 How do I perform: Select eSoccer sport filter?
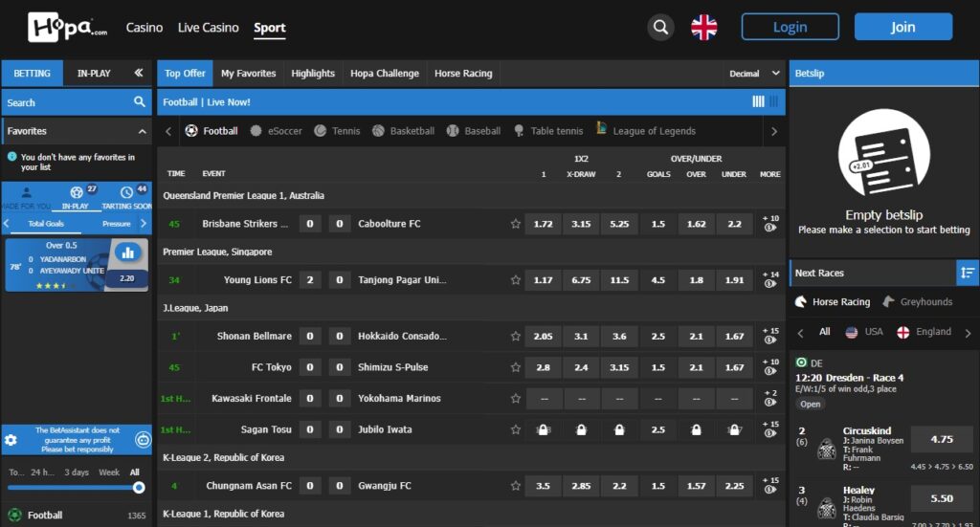pyautogui.click(x=277, y=131)
